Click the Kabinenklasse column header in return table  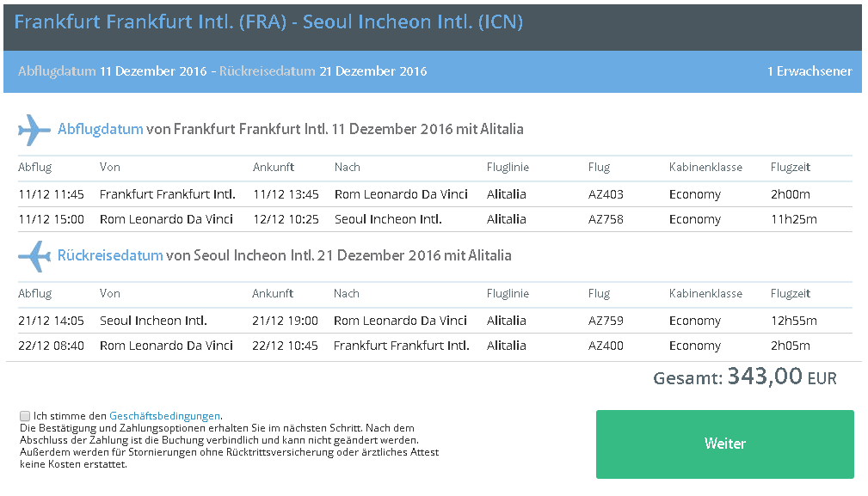point(705,294)
